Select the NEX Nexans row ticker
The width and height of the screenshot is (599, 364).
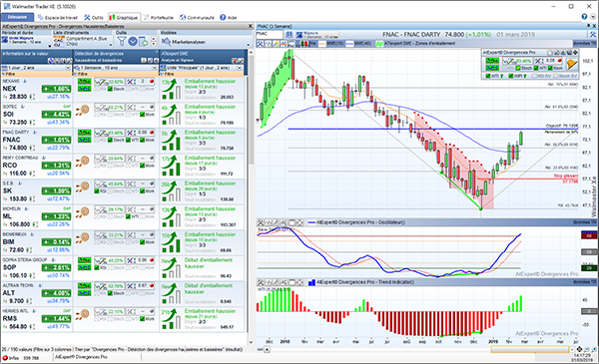point(9,89)
